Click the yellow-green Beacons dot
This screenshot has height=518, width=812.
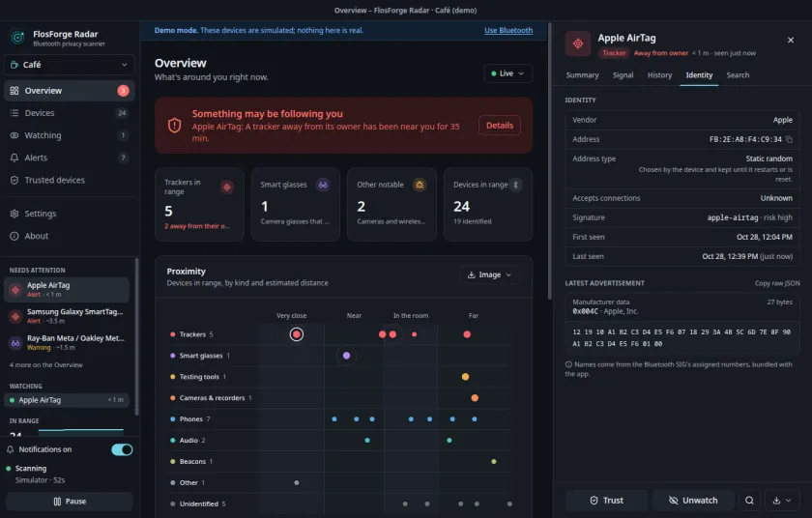tap(494, 462)
